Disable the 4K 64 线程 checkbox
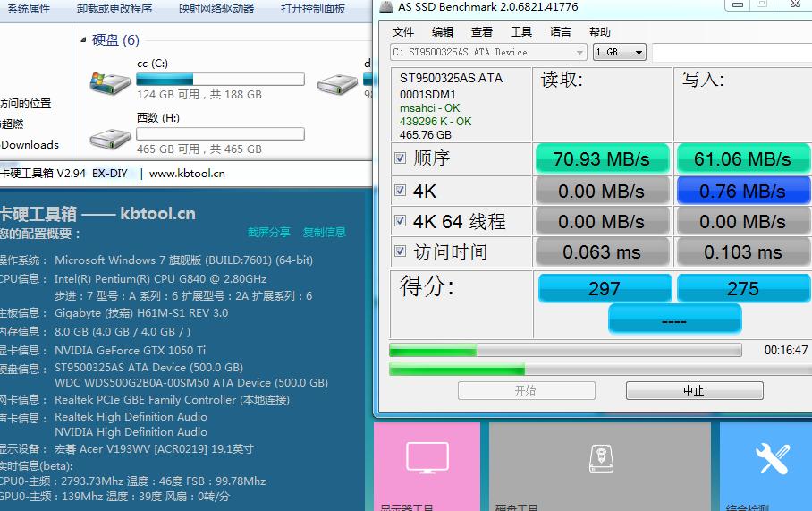 click(x=400, y=221)
